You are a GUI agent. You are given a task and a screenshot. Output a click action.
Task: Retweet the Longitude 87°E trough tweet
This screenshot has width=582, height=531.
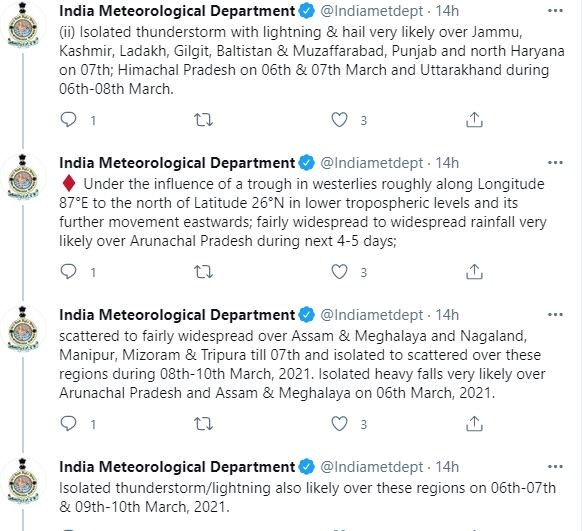[x=203, y=272]
